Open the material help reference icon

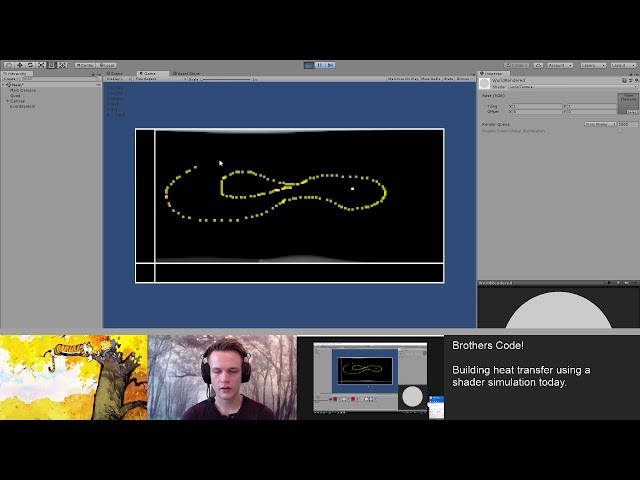[624, 80]
